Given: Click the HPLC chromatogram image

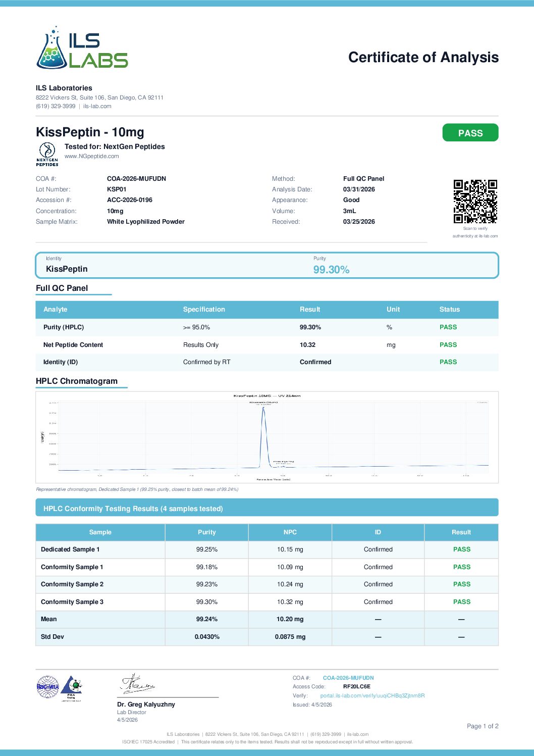Looking at the screenshot, I should point(267,437).
